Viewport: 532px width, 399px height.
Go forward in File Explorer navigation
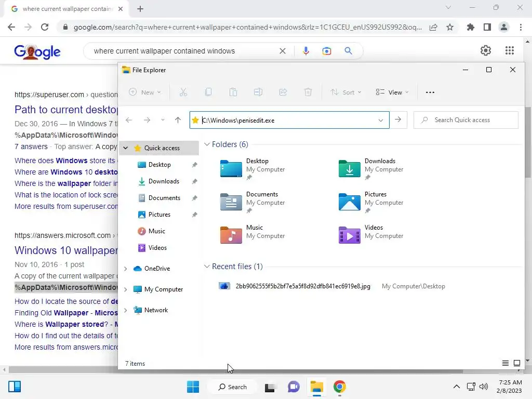point(147,120)
